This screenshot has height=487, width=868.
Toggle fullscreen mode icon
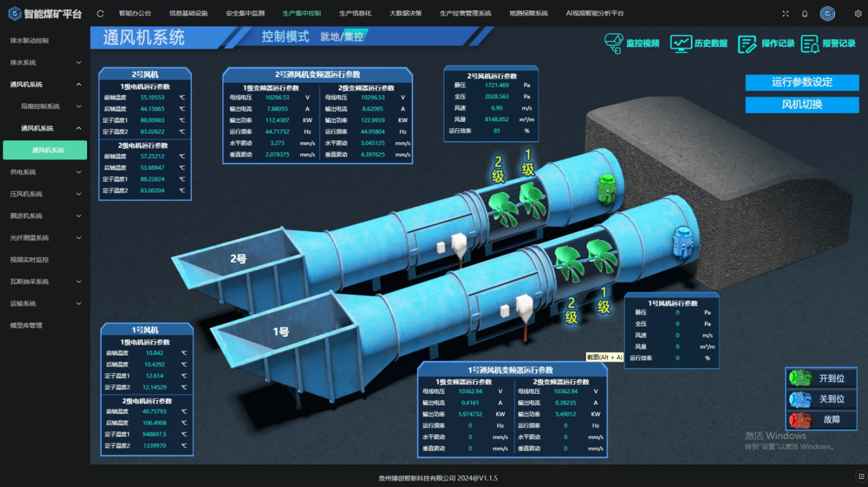(x=786, y=14)
